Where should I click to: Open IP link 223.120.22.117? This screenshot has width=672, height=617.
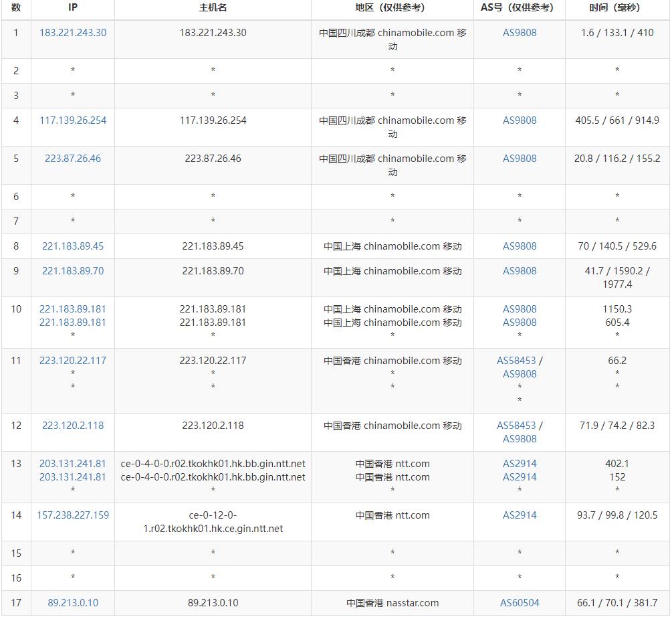click(x=73, y=361)
